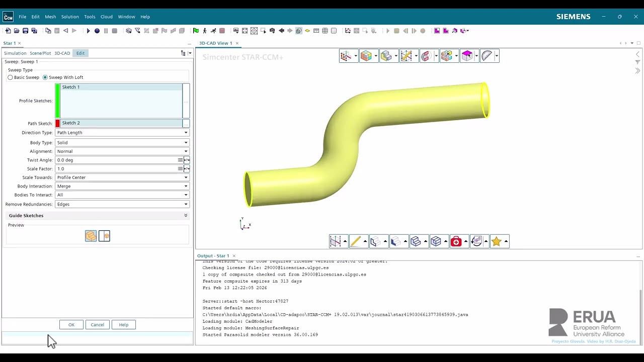Open the Bodies To Interact dropdown
Screen dimensions: 644x362
122,195
